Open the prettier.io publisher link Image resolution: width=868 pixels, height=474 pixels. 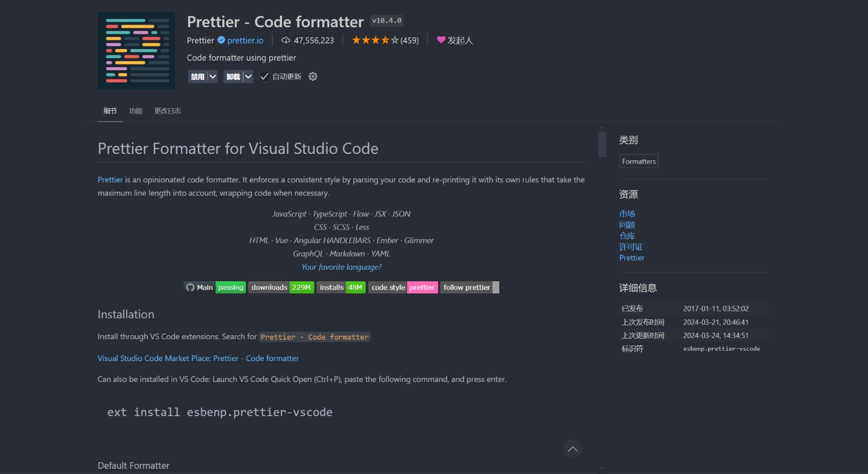pos(245,40)
